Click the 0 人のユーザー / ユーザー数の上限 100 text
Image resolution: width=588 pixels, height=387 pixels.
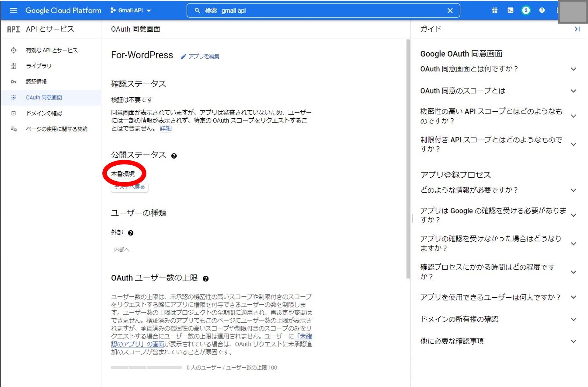click(x=232, y=368)
